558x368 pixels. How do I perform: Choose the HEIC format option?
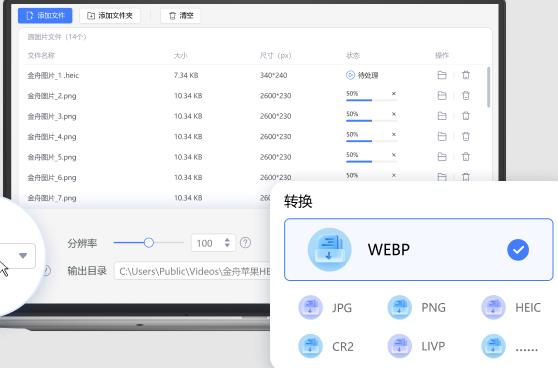pos(511,307)
